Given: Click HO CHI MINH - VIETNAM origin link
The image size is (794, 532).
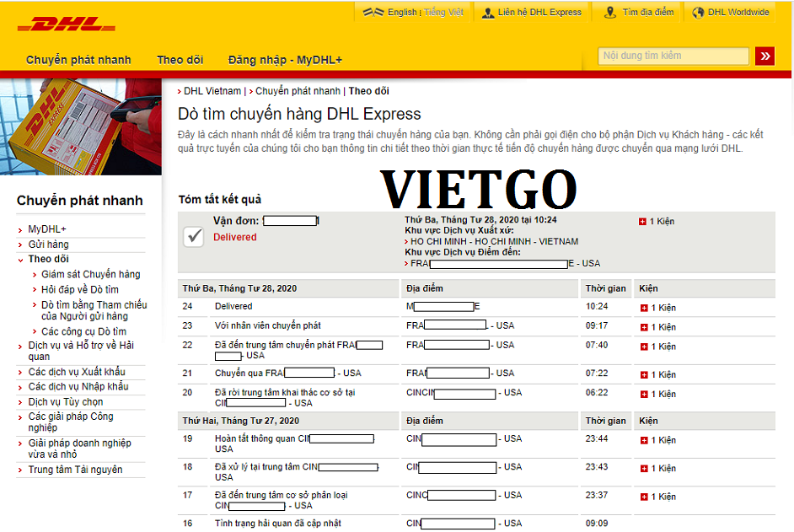Looking at the screenshot, I should click(x=494, y=242).
